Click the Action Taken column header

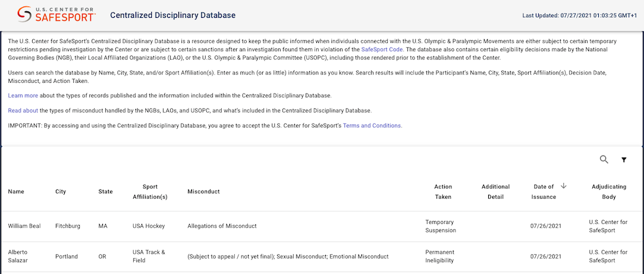pyautogui.click(x=443, y=192)
